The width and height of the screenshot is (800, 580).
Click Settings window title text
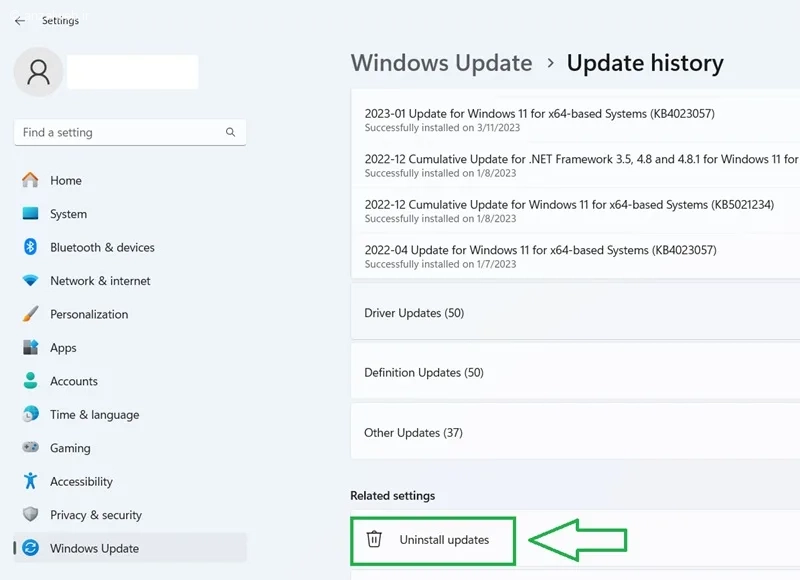[x=60, y=20]
